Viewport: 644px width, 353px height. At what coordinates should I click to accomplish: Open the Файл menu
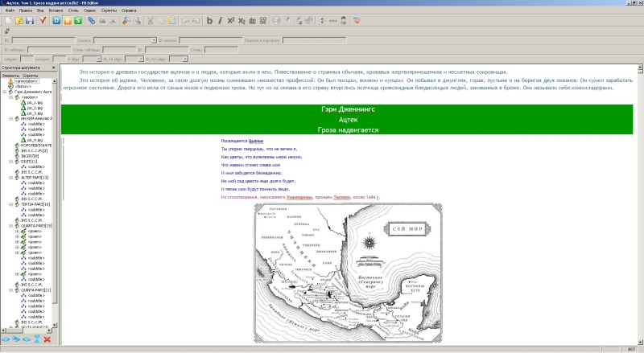[x=10, y=10]
